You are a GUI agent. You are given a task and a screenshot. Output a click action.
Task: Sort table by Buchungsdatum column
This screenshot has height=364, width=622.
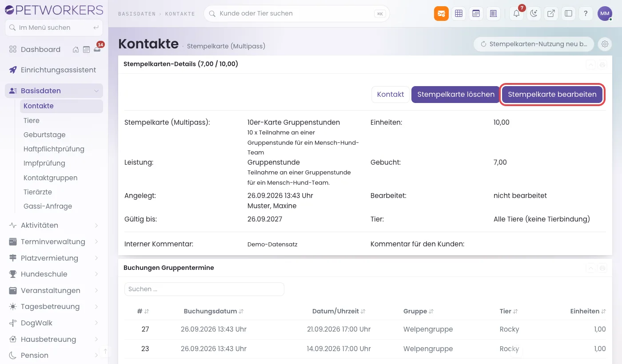pyautogui.click(x=214, y=311)
